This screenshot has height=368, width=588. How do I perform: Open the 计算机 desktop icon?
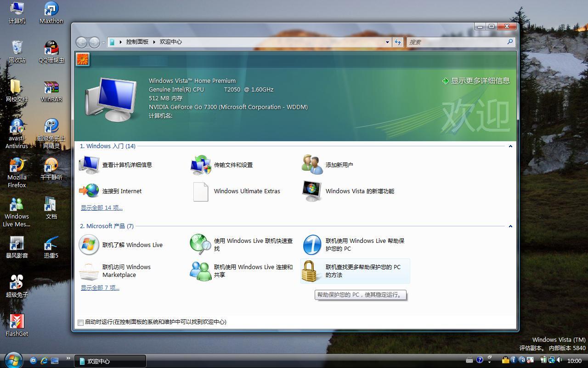(x=17, y=13)
